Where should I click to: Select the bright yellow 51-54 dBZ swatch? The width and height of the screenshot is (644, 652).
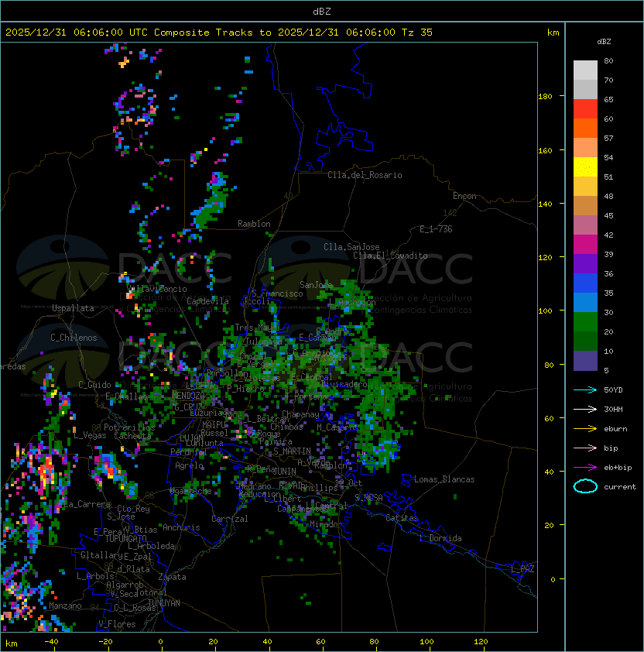pyautogui.click(x=585, y=166)
